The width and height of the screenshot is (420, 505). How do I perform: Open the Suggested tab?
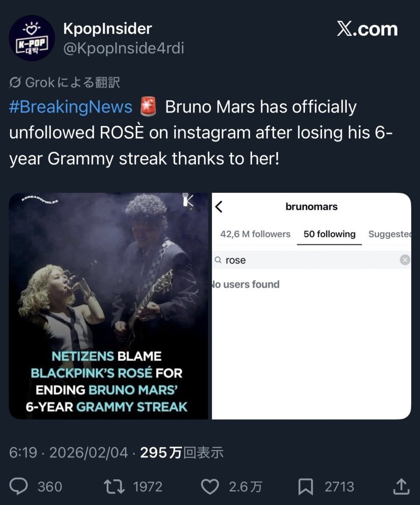point(389,234)
